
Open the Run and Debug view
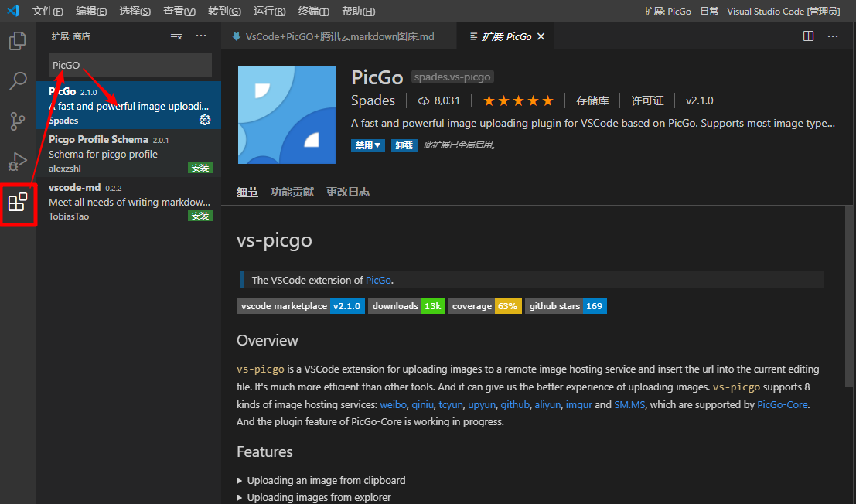click(18, 162)
